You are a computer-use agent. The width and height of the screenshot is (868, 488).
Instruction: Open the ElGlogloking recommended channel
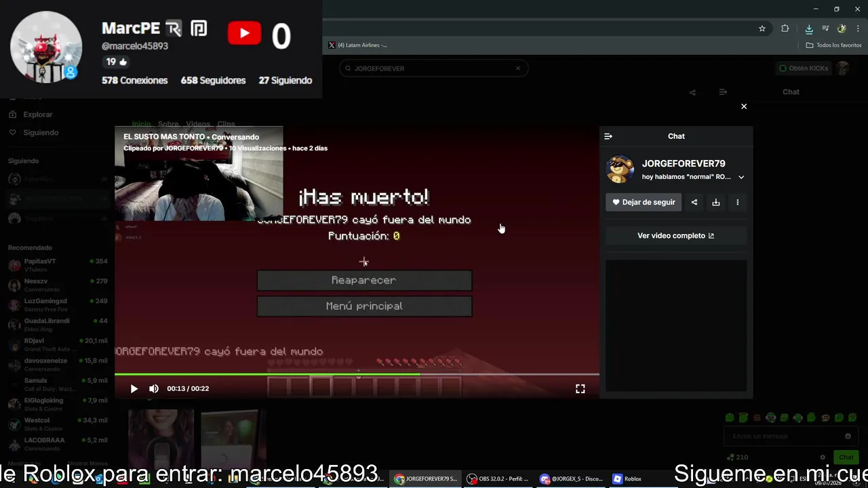point(57,404)
